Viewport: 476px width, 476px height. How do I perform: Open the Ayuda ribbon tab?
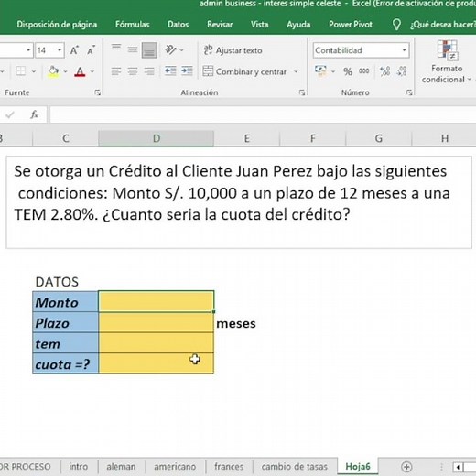pyautogui.click(x=298, y=25)
